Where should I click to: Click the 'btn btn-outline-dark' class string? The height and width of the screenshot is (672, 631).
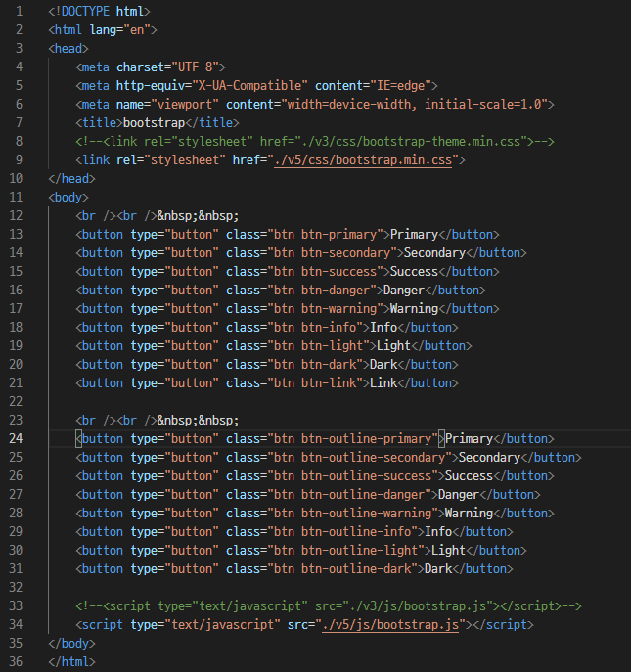coord(342,568)
